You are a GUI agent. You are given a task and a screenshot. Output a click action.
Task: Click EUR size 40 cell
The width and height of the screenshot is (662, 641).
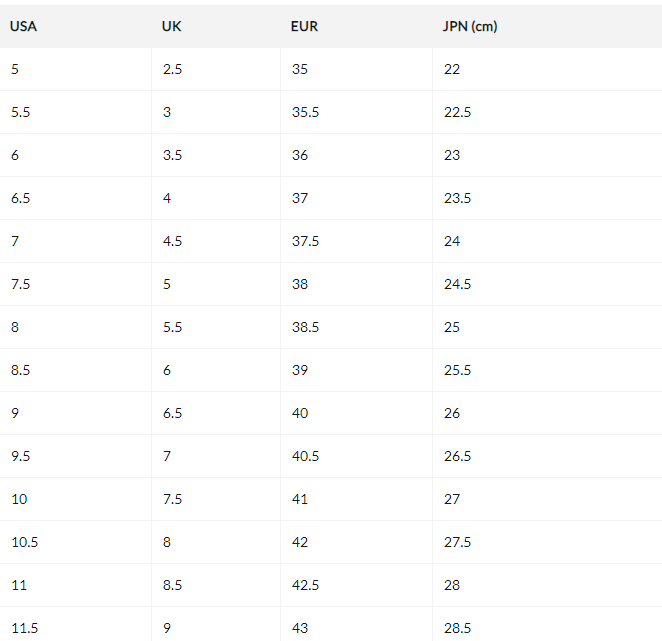[x=300, y=413]
